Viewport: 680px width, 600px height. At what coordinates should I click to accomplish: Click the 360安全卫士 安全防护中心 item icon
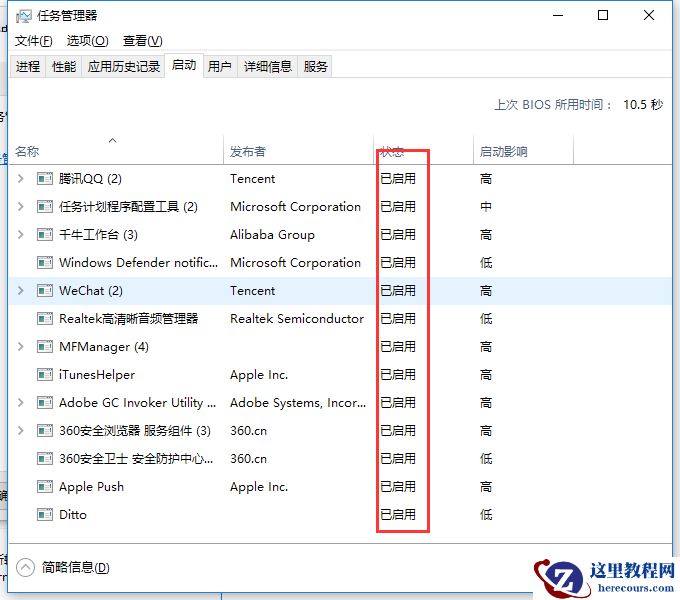pyautogui.click(x=45, y=459)
